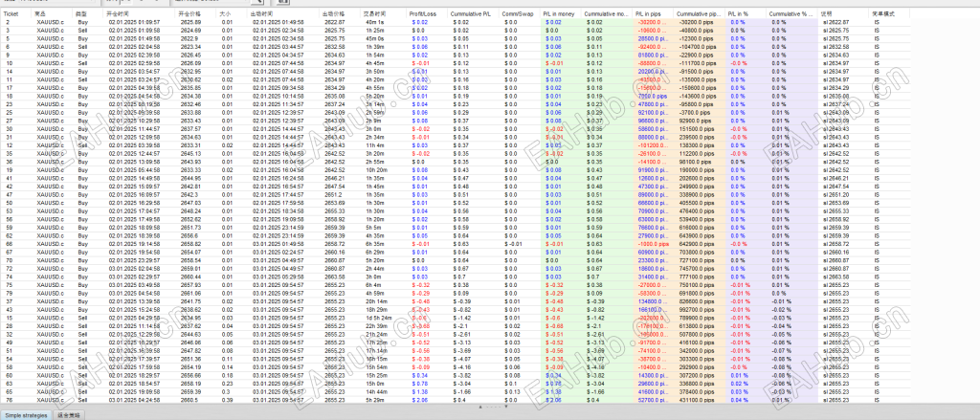Click trade duration 11h 4m

[374, 145]
